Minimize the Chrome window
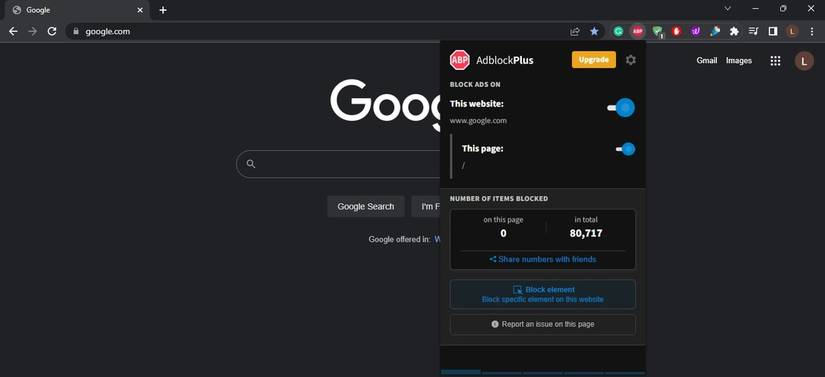 pos(756,9)
